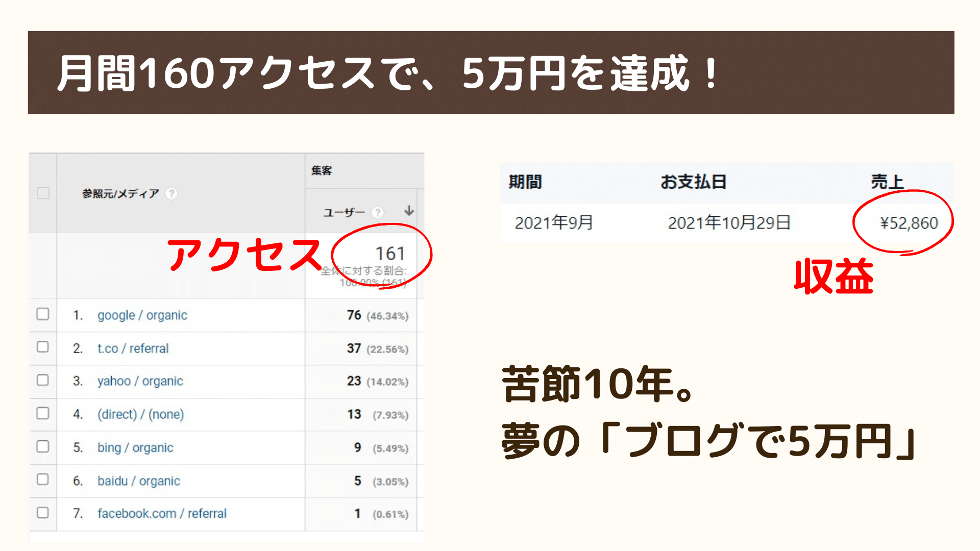Viewport: 980px width, 551px height.
Task: Open the baidu / organic link
Action: (x=139, y=481)
